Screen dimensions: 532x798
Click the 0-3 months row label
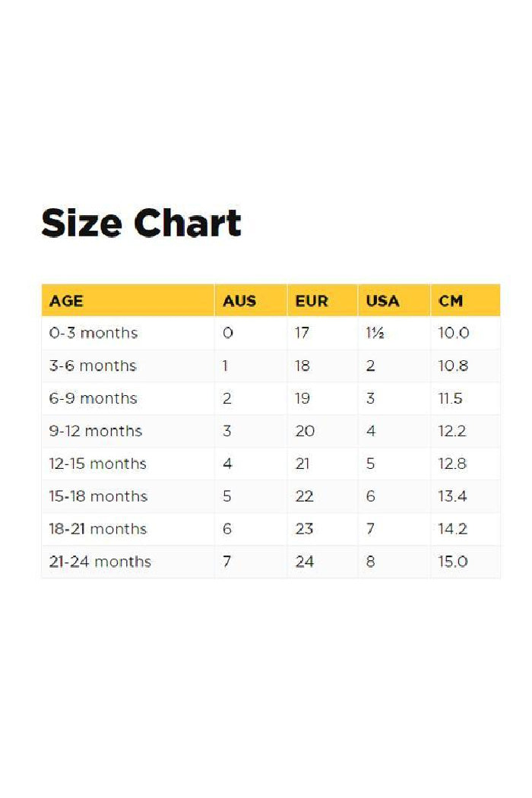(93, 333)
